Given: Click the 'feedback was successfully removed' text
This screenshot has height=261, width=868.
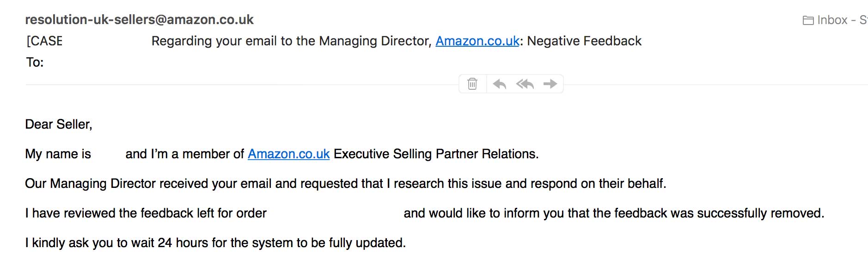Looking at the screenshot, I should click(x=720, y=213).
